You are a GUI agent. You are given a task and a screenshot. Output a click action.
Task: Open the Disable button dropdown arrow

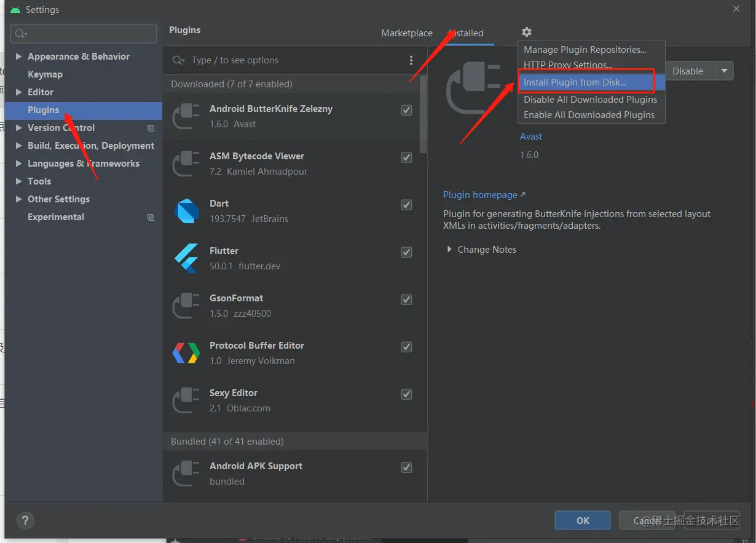coord(724,71)
